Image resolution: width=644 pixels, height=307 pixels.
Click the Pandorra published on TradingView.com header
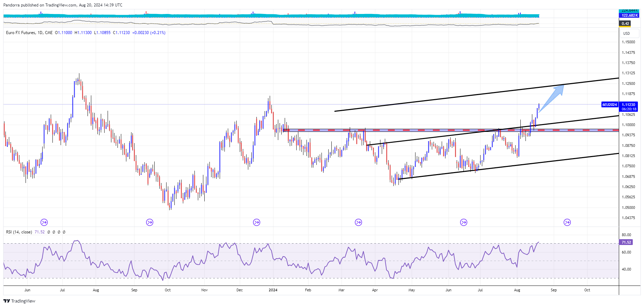pos(63,5)
